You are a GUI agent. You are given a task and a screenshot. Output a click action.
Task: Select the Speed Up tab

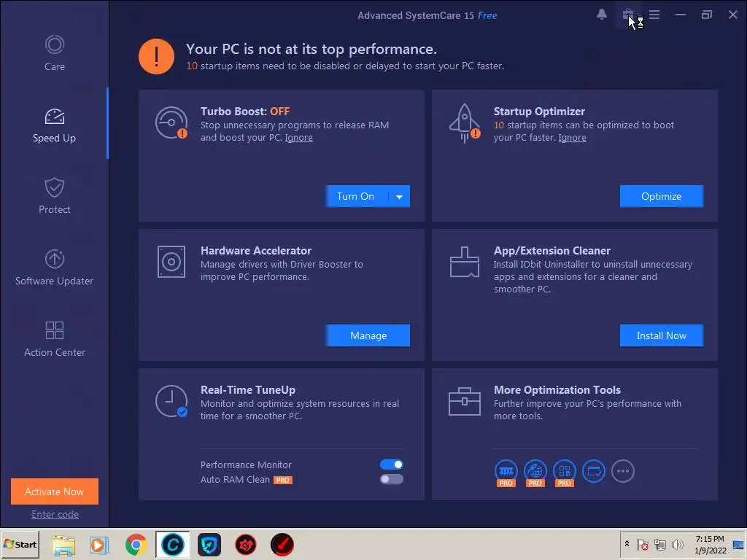54,125
